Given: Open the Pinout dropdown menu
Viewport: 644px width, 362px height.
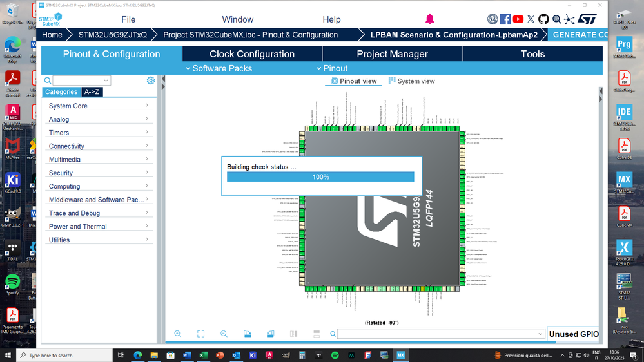Looking at the screenshot, I should coord(332,68).
